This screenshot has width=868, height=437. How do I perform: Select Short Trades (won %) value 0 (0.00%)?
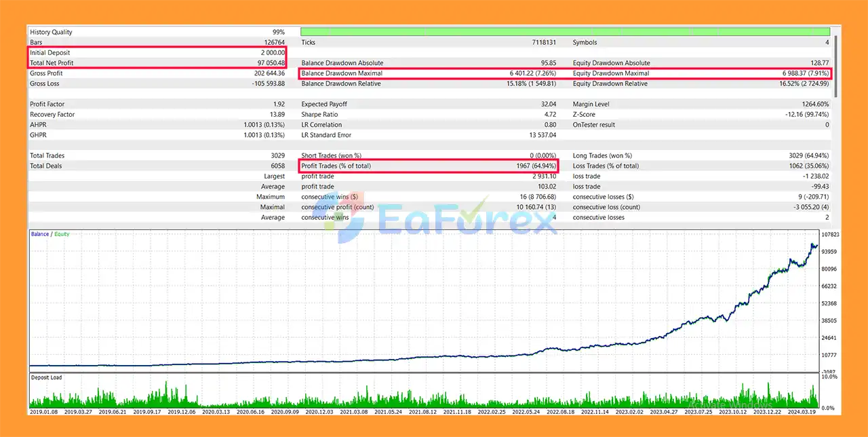[542, 155]
